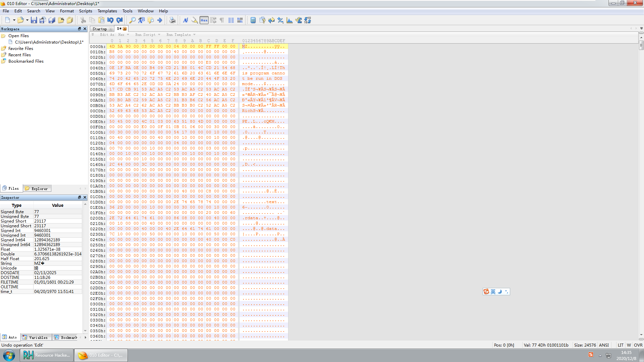Open the Find magnifier tool

pyautogui.click(x=132, y=20)
